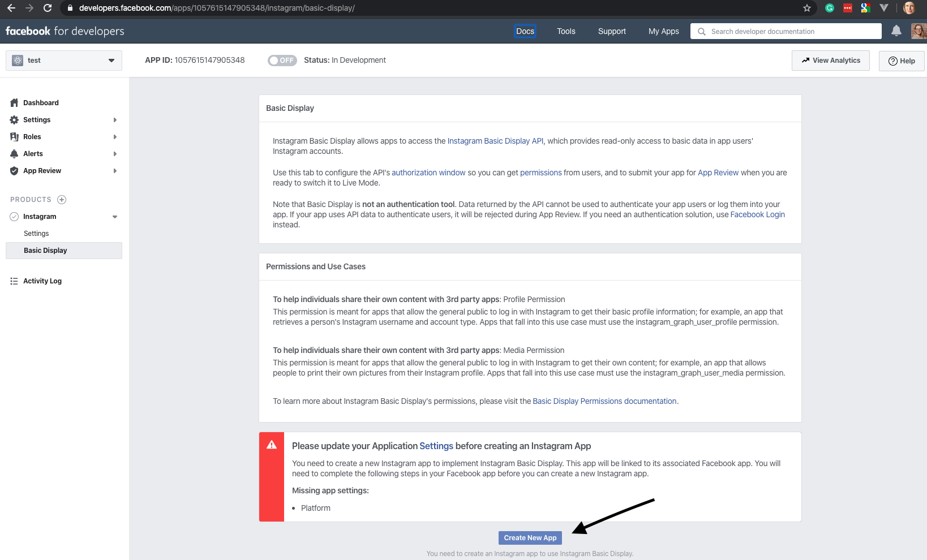This screenshot has height=560, width=927.
Task: Open the App Review link in description
Action: pos(718,173)
